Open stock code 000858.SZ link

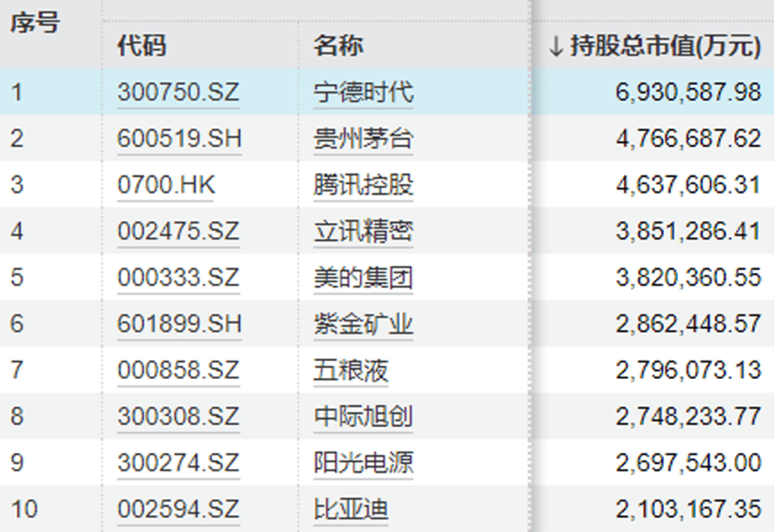pyautogui.click(x=177, y=370)
